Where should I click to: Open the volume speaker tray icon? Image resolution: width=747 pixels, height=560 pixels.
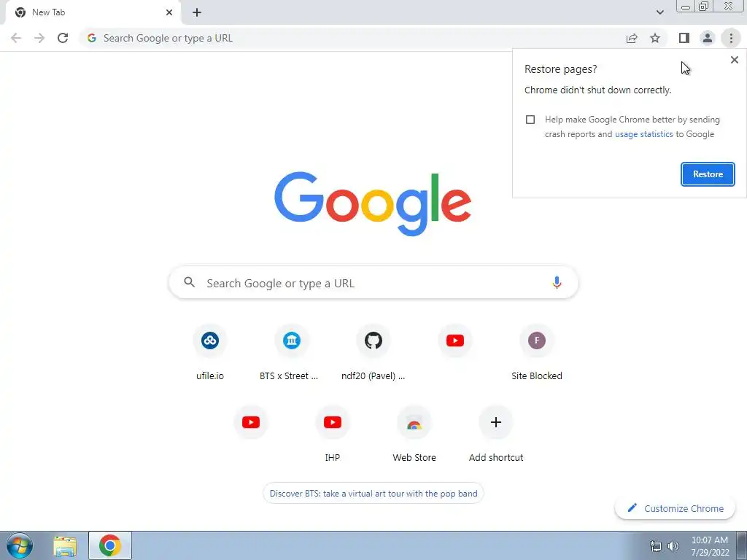click(673, 546)
